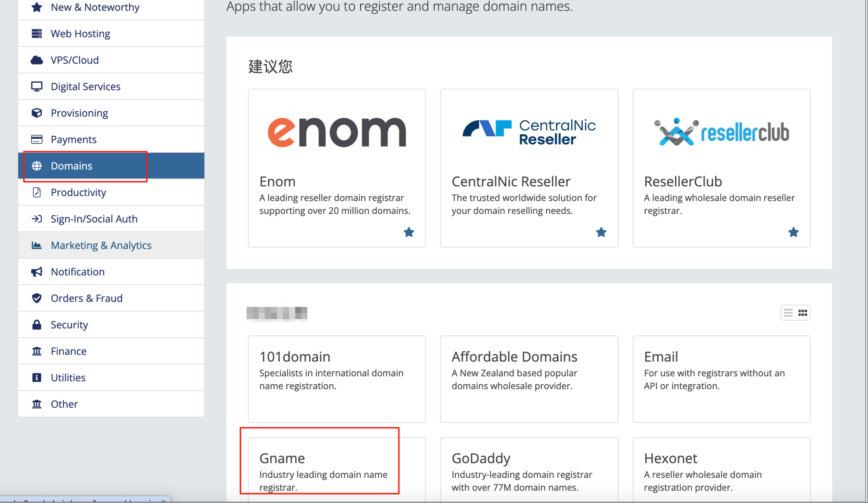Click the chart icon beside Marketing & Analytics
The image size is (868, 503).
tap(36, 245)
